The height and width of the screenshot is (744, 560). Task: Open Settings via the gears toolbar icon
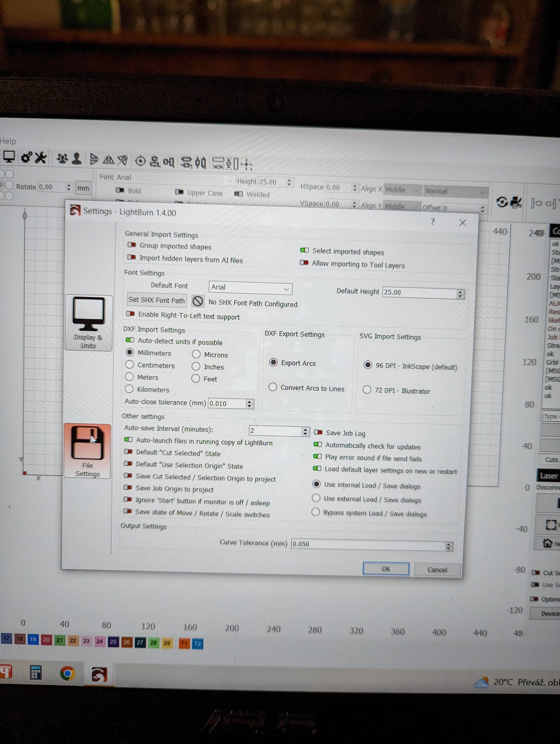(x=27, y=158)
